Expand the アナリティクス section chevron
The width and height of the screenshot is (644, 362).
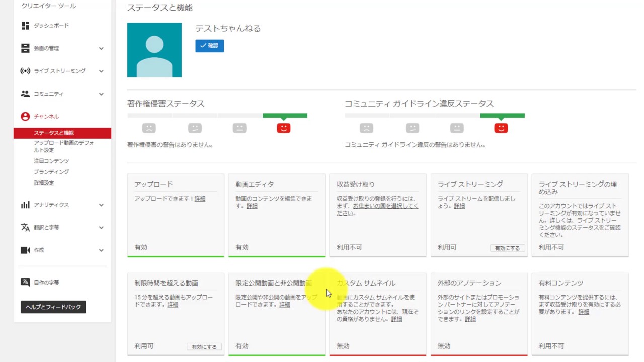click(x=101, y=205)
